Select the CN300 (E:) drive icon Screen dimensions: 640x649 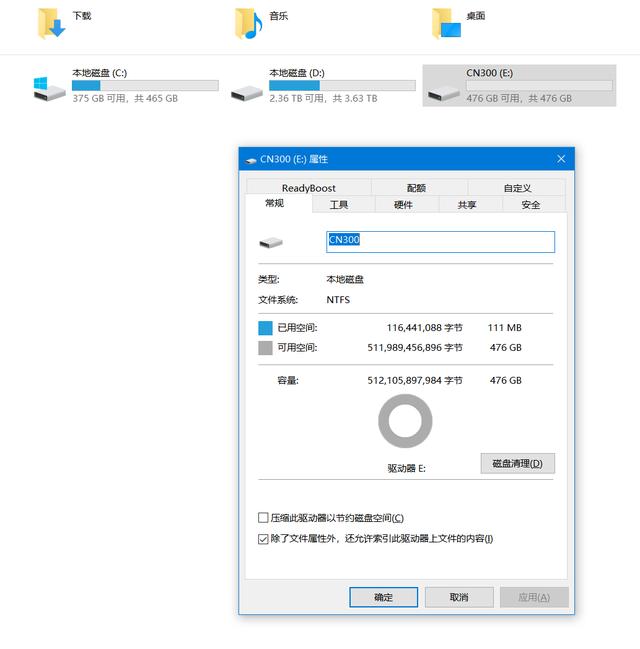[444, 94]
